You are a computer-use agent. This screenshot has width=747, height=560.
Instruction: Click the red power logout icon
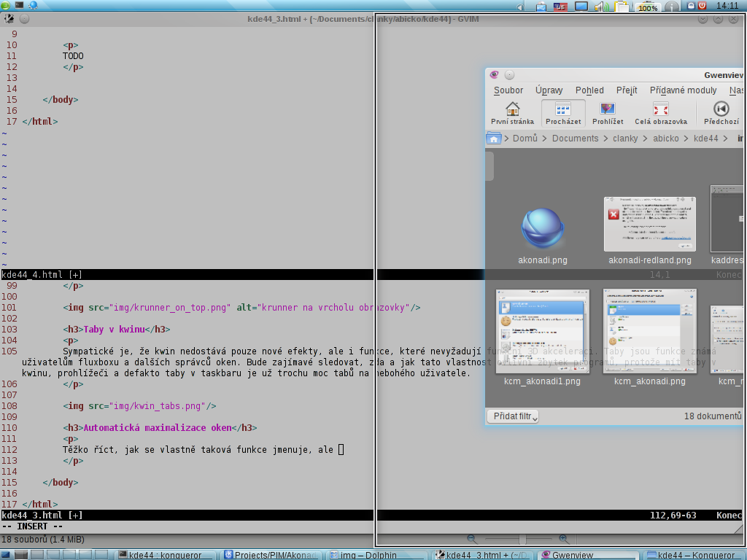[703, 5]
